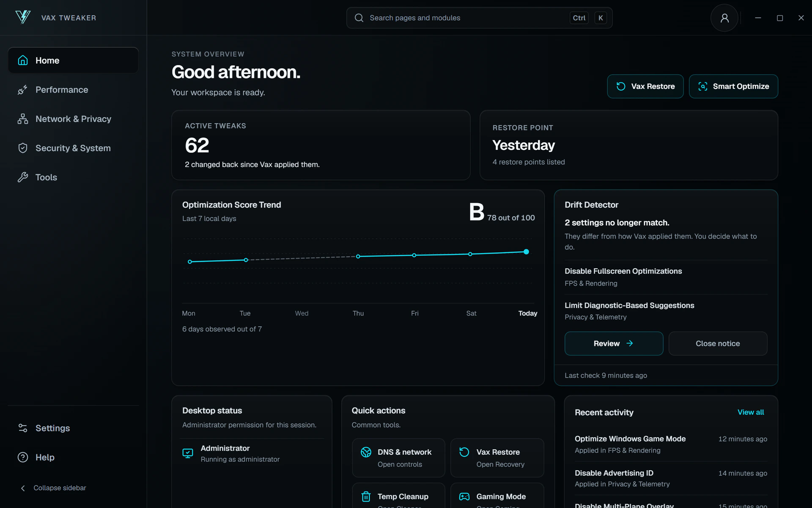Review the drifted settings

[614, 343]
